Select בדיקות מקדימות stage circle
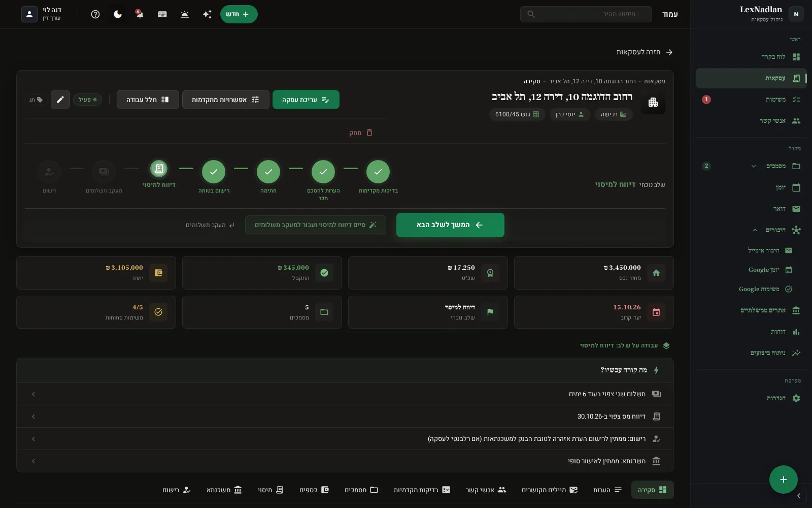The height and width of the screenshot is (508, 812). [x=378, y=172]
